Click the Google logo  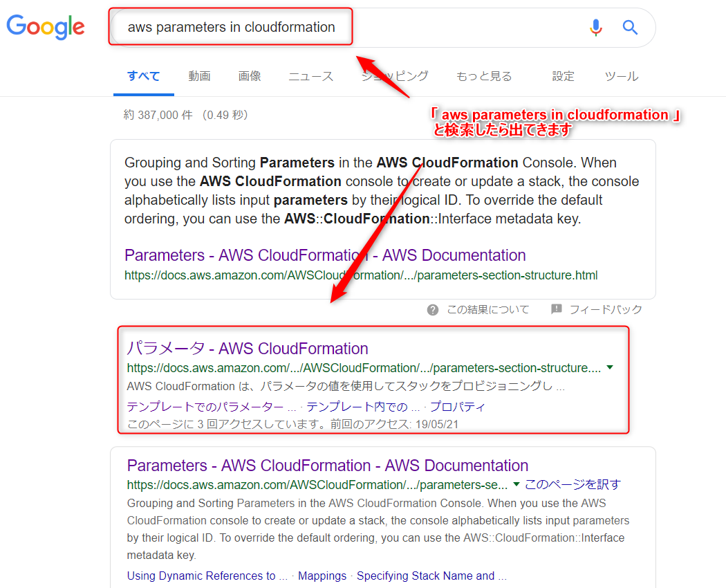pos(46,27)
